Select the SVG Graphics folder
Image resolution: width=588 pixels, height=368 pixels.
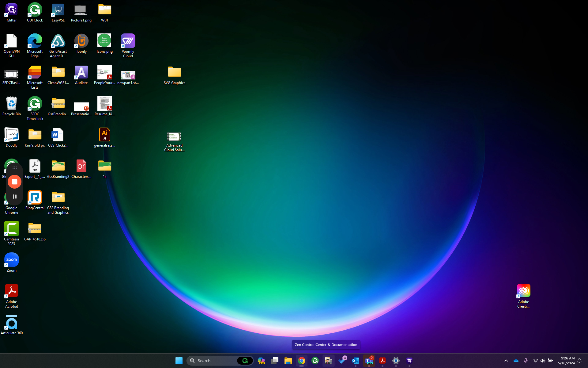click(175, 75)
